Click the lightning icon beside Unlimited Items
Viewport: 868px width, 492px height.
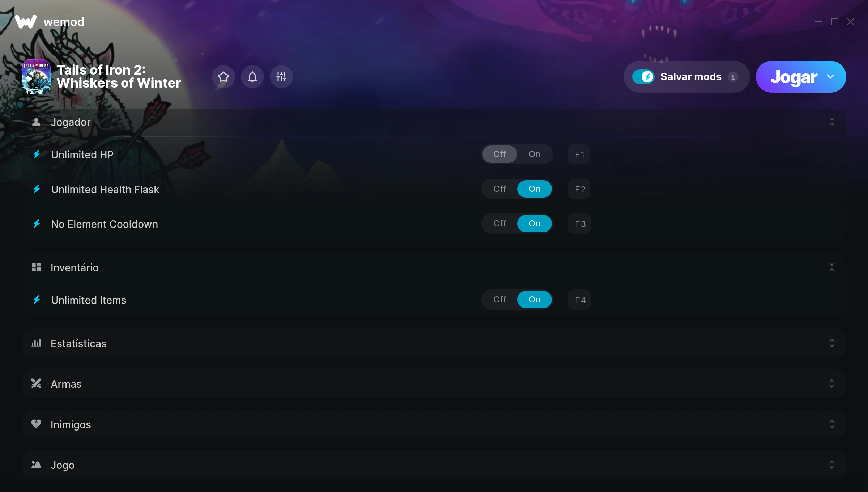pyautogui.click(x=37, y=300)
